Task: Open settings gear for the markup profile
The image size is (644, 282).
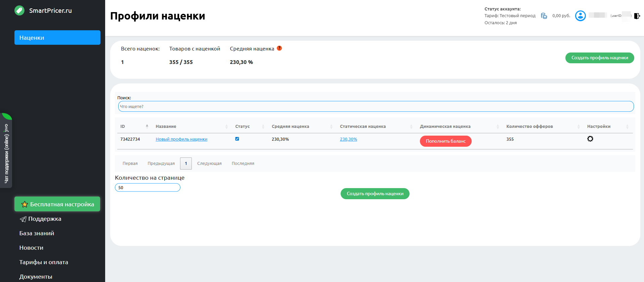Action: (590, 139)
